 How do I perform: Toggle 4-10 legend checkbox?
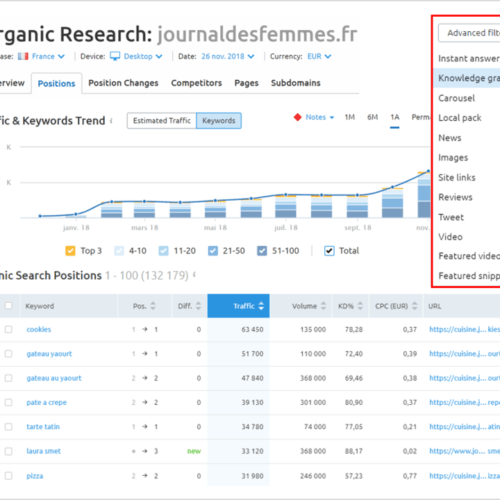point(119,251)
